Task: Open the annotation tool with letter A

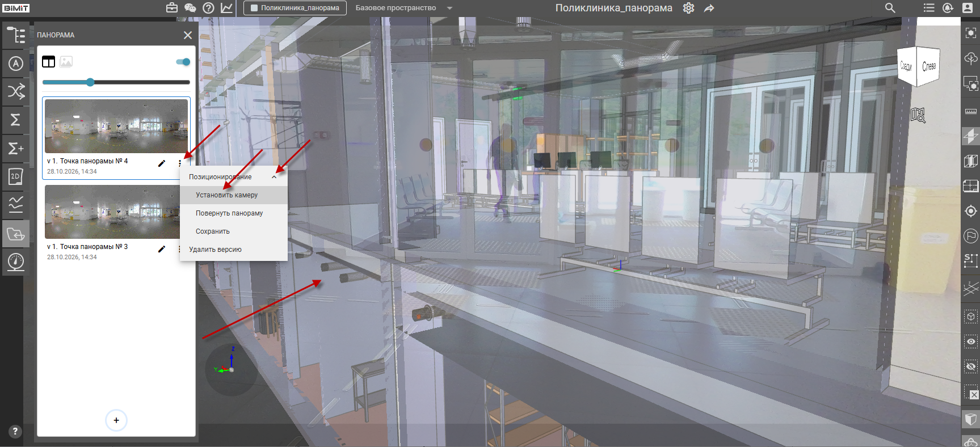Action: (x=16, y=64)
